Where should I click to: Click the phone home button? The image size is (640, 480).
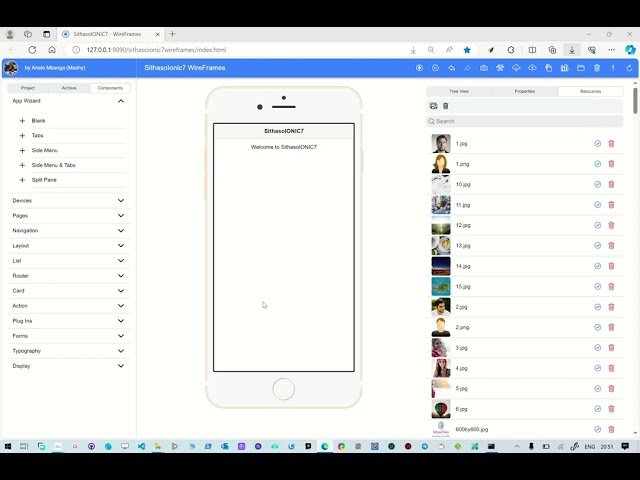283,389
